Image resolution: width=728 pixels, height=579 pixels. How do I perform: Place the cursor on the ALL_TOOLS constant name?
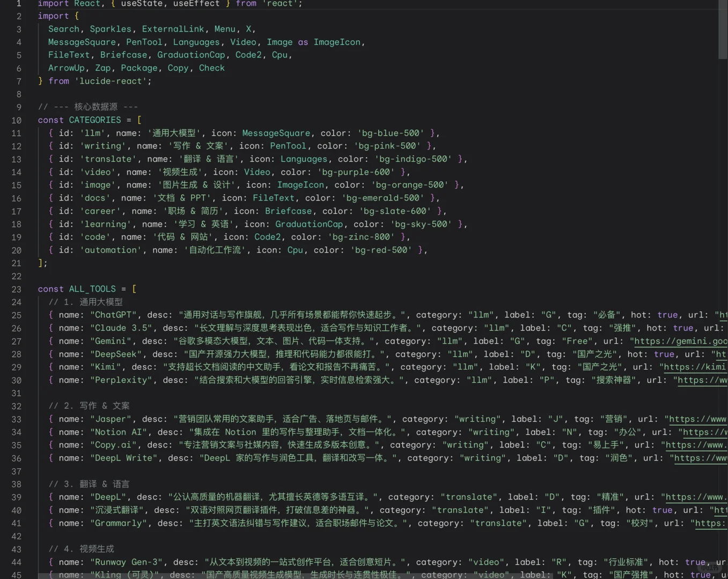tap(92, 289)
